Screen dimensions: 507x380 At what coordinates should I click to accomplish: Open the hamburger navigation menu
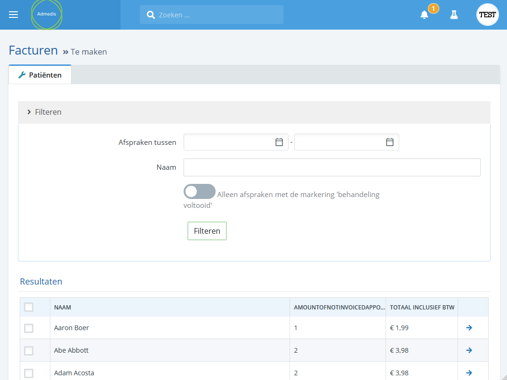click(x=13, y=15)
